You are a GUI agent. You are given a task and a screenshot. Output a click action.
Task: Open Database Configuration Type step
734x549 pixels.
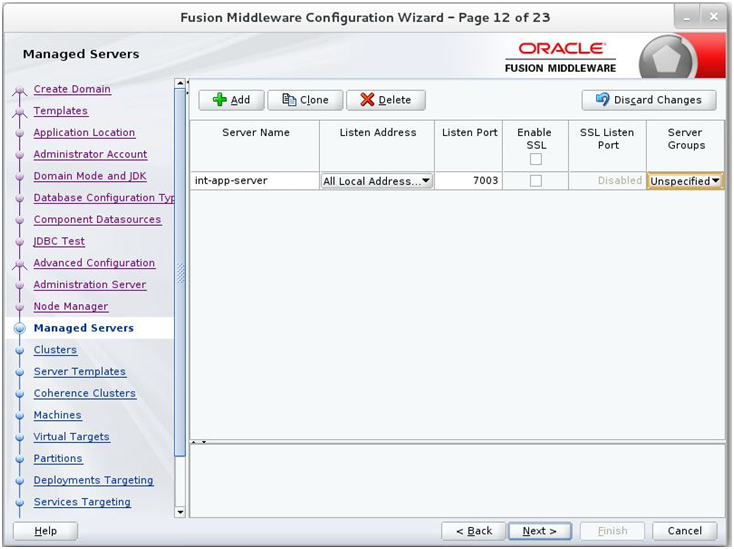(103, 198)
